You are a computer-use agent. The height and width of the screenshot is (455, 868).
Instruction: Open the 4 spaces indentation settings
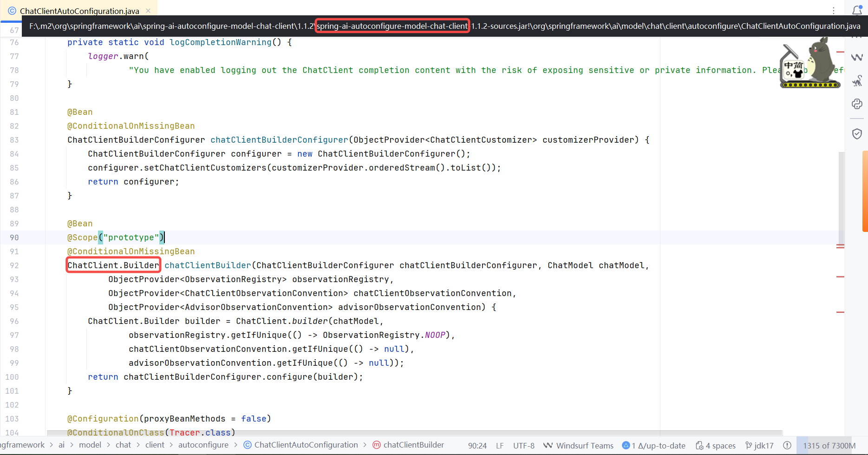pos(716,445)
